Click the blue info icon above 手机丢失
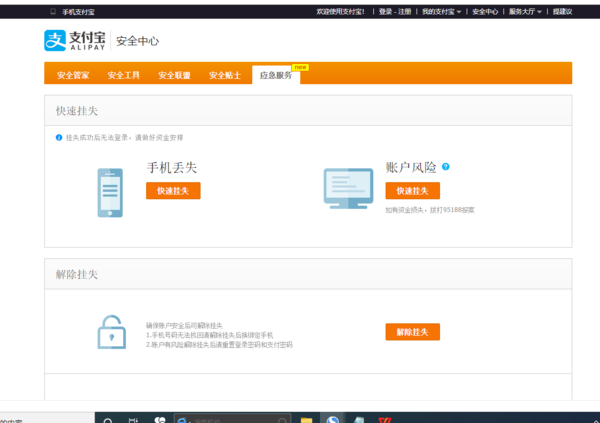Viewport: 600px width, 423px height. (59, 137)
